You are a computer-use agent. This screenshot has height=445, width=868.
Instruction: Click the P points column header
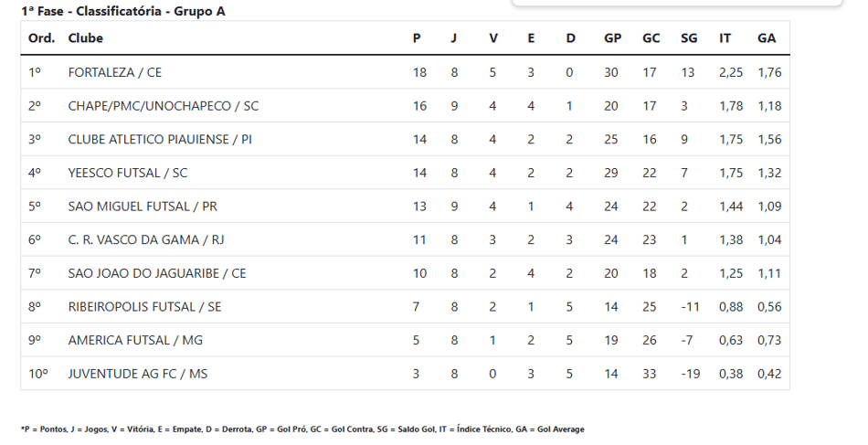417,38
